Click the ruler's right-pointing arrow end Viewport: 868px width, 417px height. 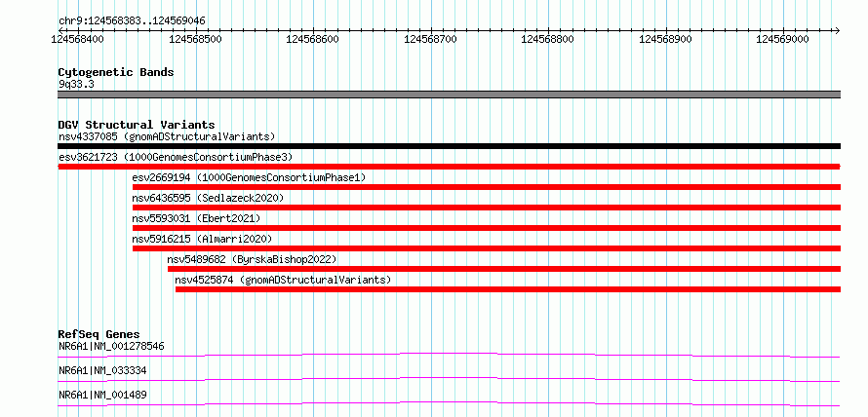[837, 30]
